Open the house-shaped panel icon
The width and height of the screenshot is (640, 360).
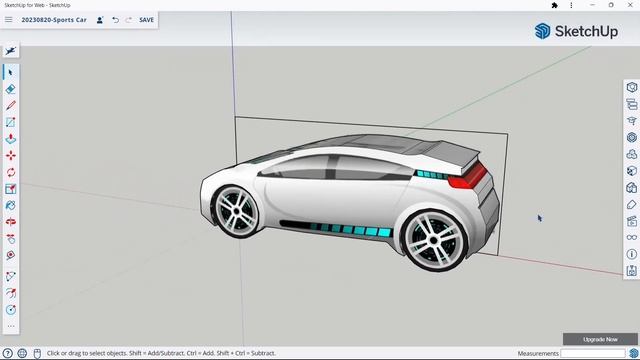[x=631, y=188]
